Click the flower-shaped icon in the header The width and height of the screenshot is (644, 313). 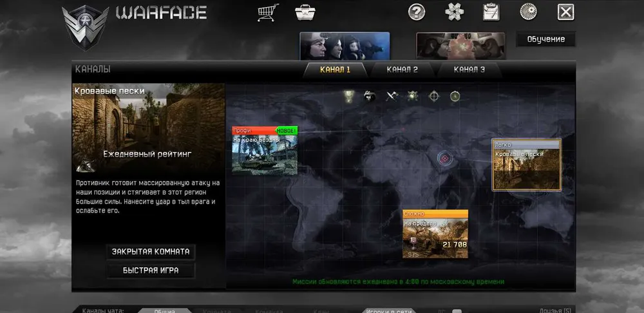tap(454, 12)
